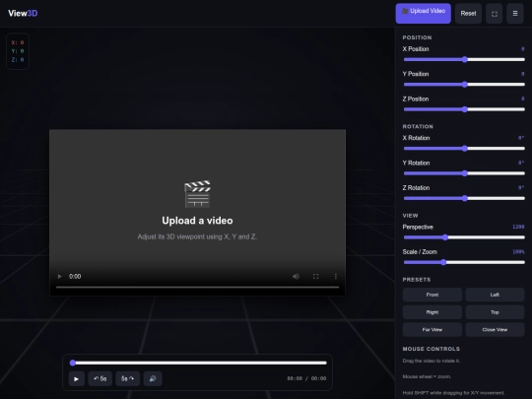Click the 00:00 / 00:00 time readout
Screen dimensions: 532x399
306,378
